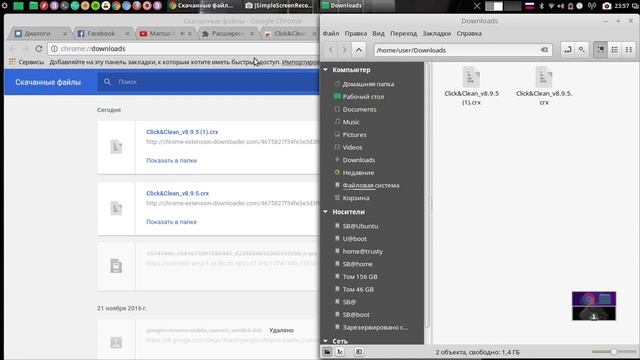
Task: Open the Файл menu
Action: 331,33
